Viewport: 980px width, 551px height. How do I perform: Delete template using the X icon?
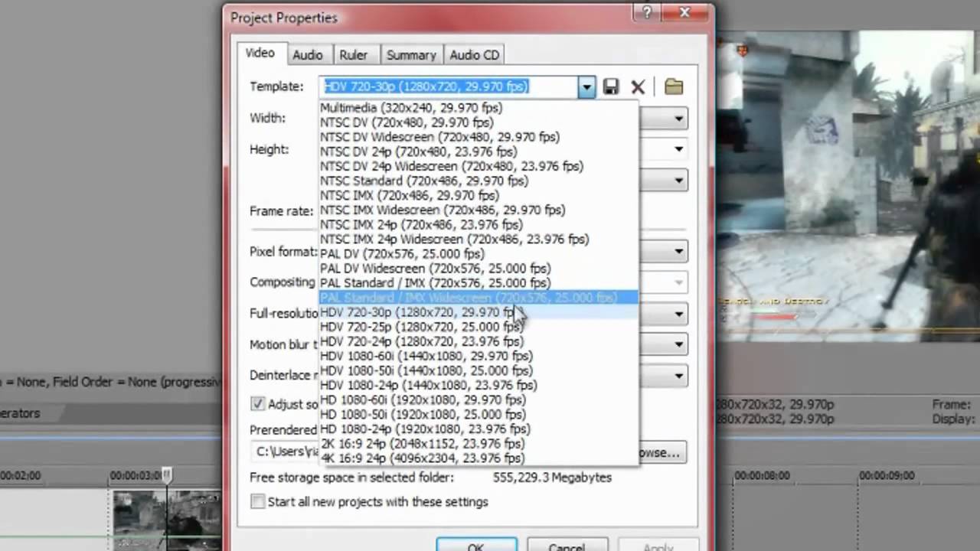coord(638,86)
